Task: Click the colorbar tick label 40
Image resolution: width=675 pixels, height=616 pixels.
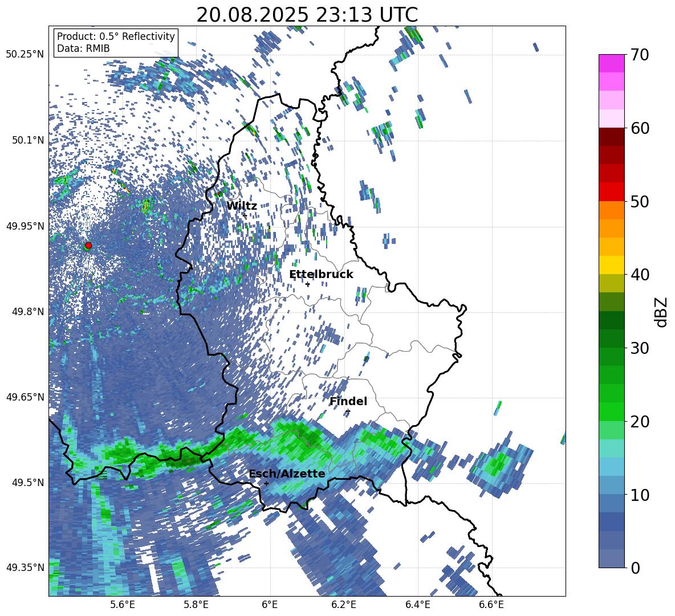Action: click(x=640, y=275)
